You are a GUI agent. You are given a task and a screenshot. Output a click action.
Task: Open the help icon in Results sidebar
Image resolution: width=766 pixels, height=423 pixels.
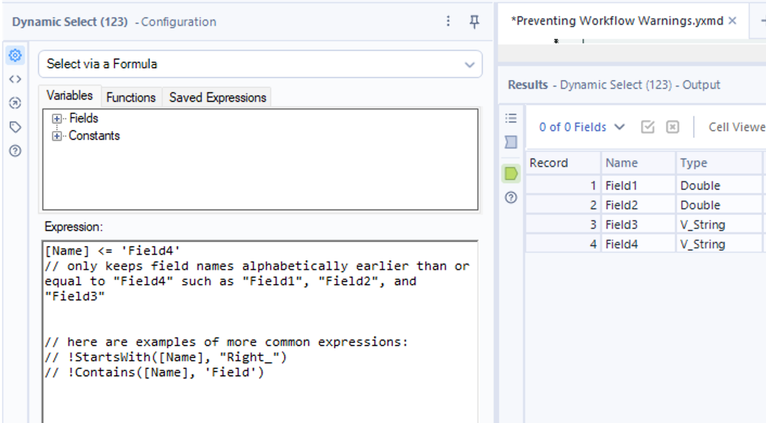(511, 197)
